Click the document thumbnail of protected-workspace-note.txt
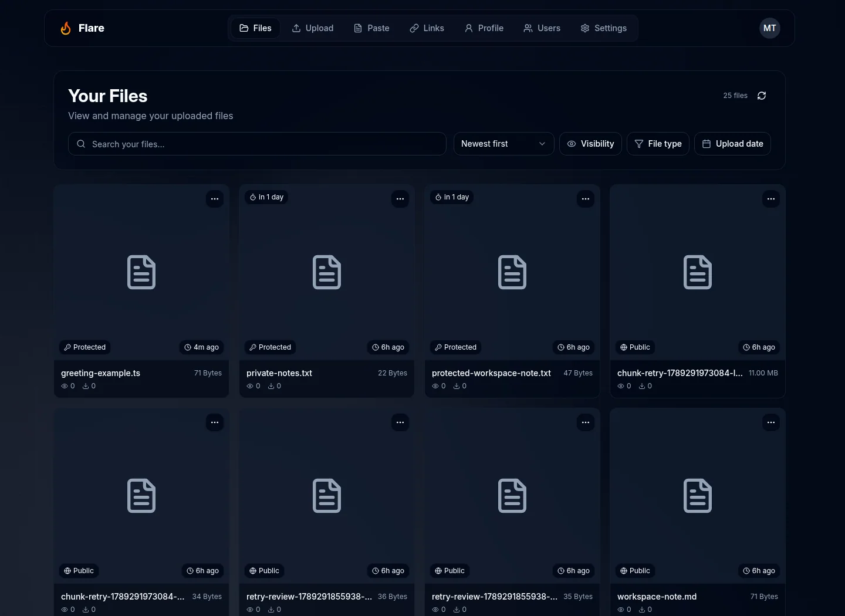Screen dimensions: 845x616 click(x=512, y=272)
